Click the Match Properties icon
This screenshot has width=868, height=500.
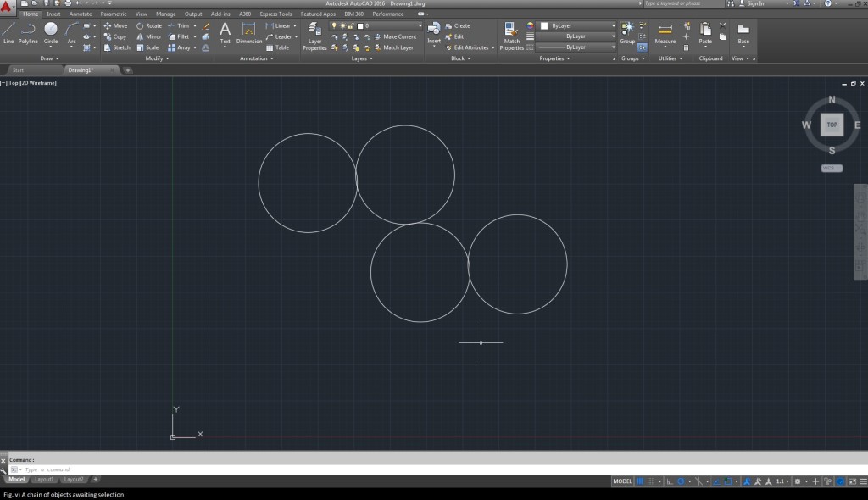tap(512, 34)
